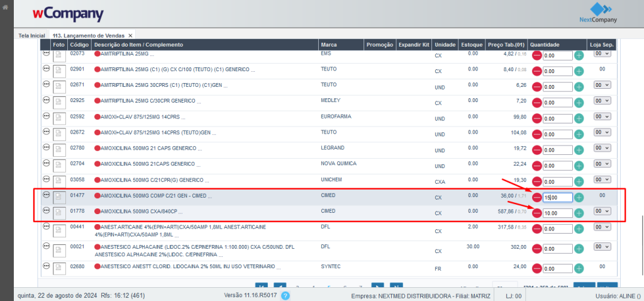
Task: Open options ellipsis for item 02901
Action: pos(46,69)
